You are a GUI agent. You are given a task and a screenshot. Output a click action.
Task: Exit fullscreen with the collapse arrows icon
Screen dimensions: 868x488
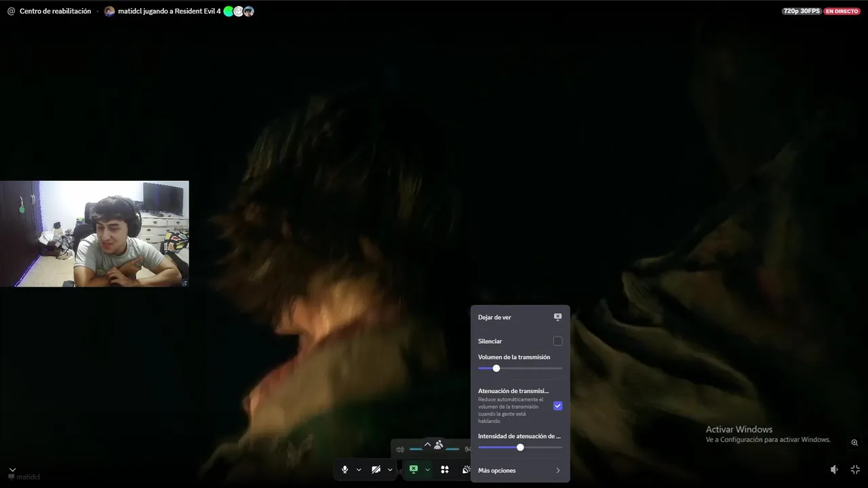(x=855, y=469)
